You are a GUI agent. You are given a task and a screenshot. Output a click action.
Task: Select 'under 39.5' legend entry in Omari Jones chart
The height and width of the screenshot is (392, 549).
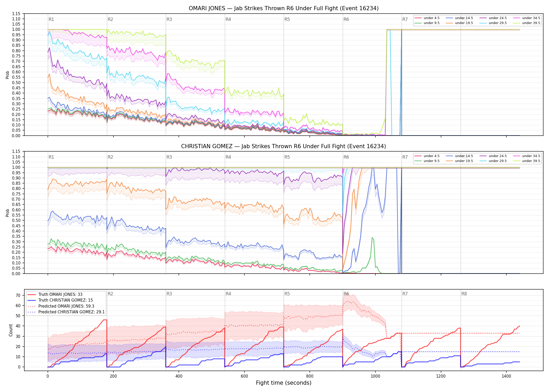pyautogui.click(x=527, y=23)
